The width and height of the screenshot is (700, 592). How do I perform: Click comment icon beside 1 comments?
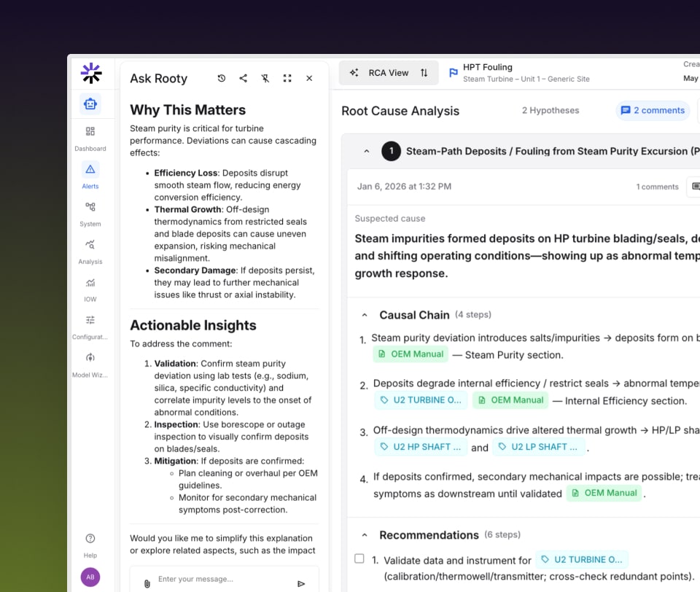pyautogui.click(x=695, y=186)
